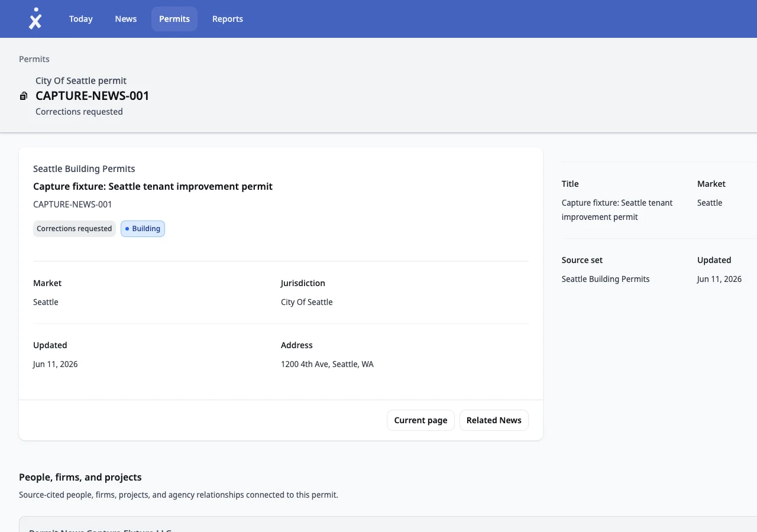Click the Permits breadcrumb link
Viewport: 757px width, 532px height.
34,59
